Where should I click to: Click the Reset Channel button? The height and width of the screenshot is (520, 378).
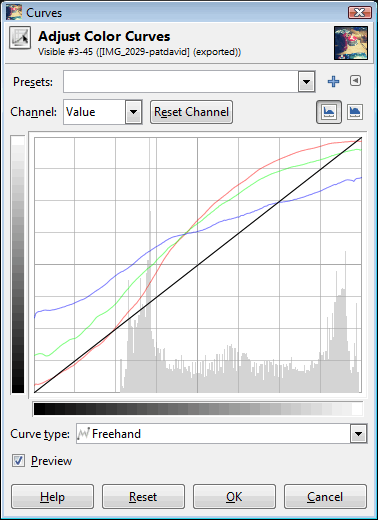click(x=191, y=112)
